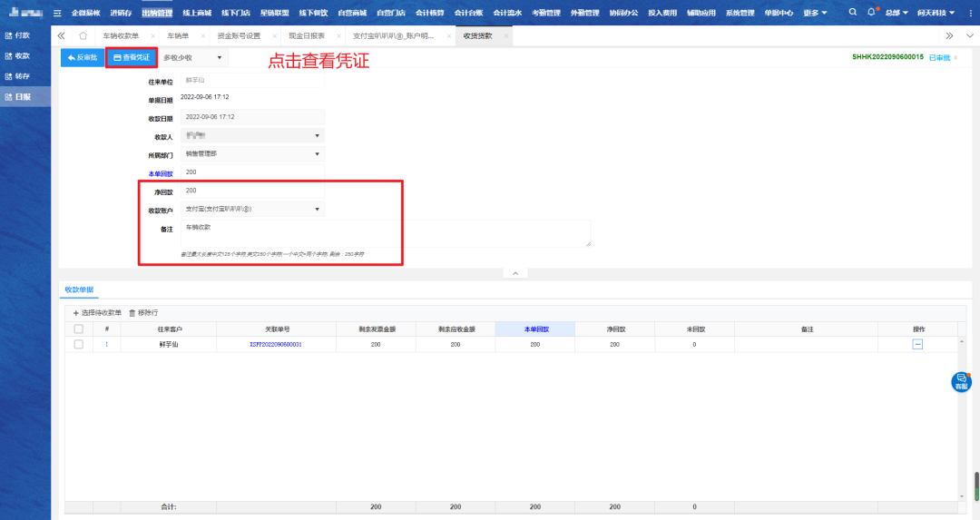Viewport: 980px width, 520px height.
Task: Expand the 收款账户 dropdown
Action: pyautogui.click(x=317, y=209)
